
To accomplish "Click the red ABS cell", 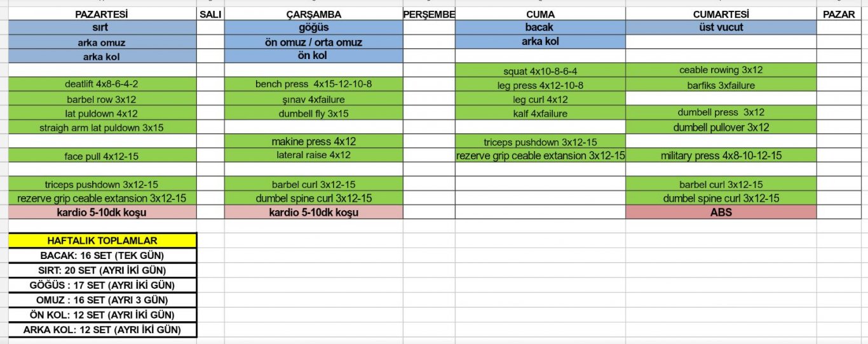I will coord(721,212).
